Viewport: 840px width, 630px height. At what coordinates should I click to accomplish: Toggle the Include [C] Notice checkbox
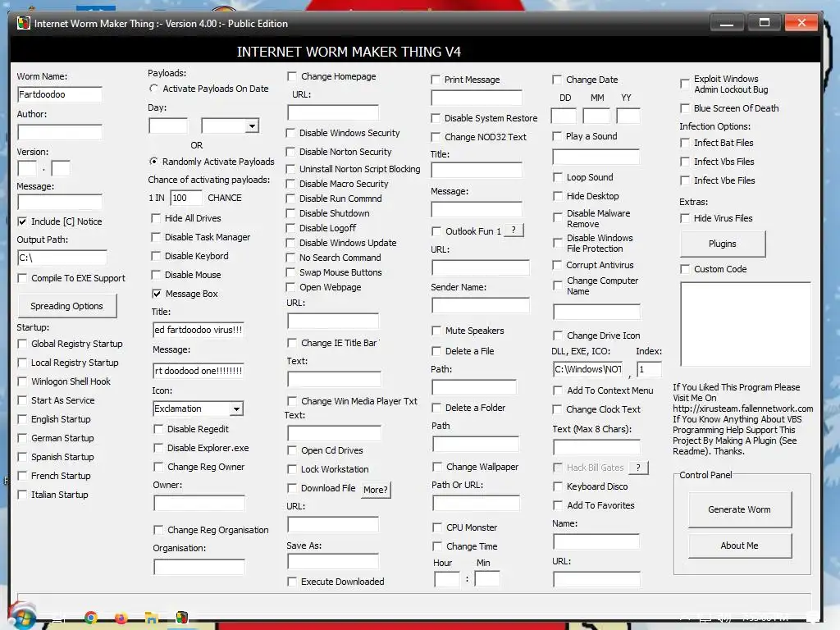click(22, 221)
